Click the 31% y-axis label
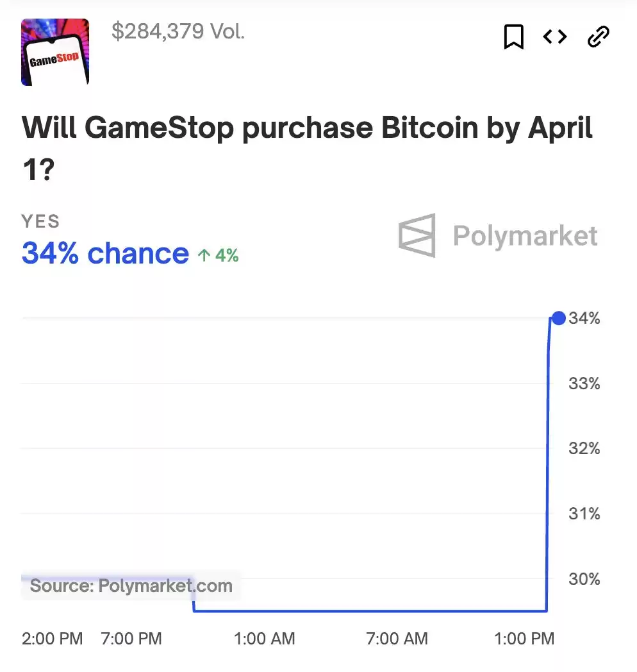Image resolution: width=637 pixels, height=672 pixels. [584, 514]
